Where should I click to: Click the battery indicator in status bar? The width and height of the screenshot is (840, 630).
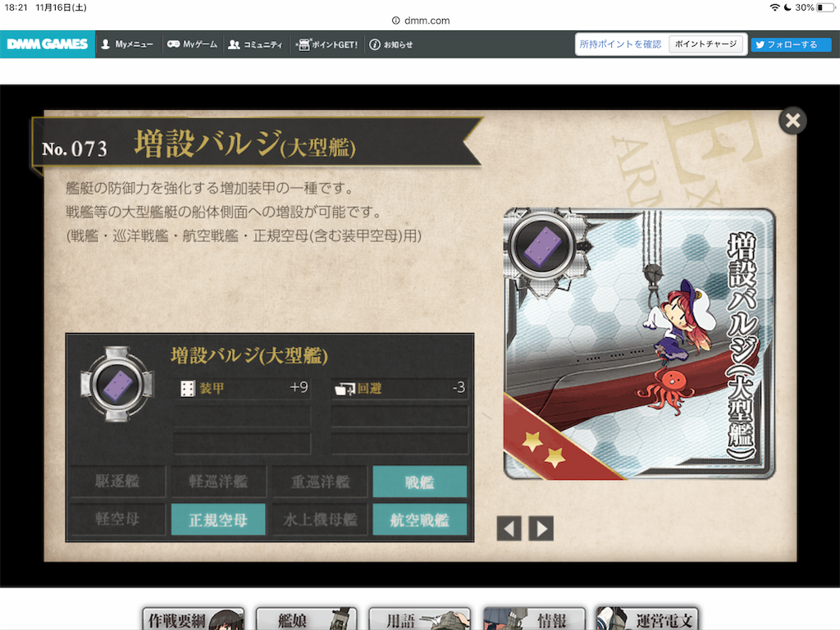[825, 7]
